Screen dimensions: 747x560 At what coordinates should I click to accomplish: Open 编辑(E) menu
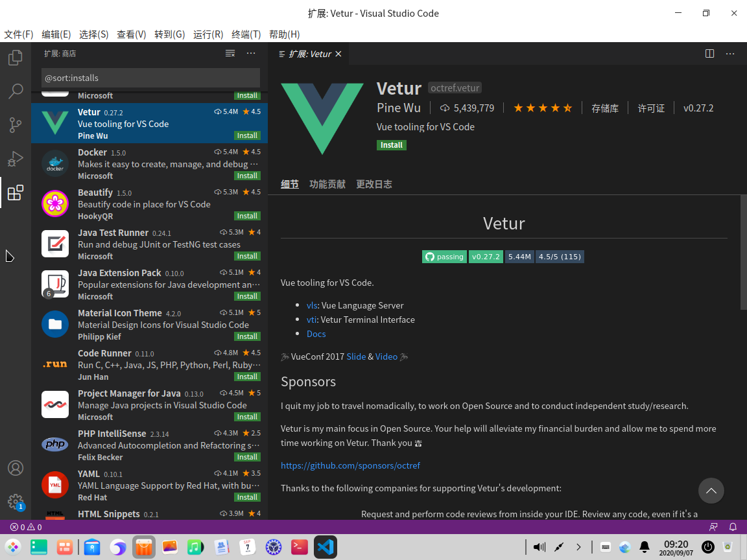(56, 34)
